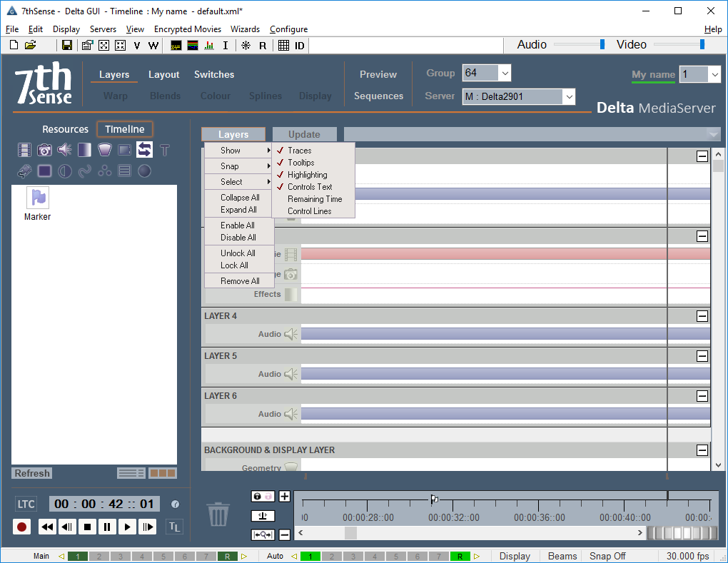Select the half-circle contrast resource icon
Screen dimensions: 728x563
[64, 171]
